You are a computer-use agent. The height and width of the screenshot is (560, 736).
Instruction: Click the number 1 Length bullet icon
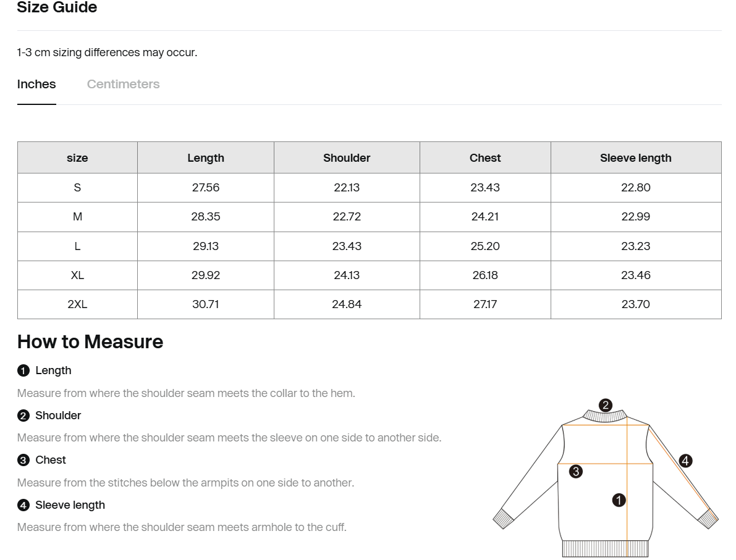23,370
